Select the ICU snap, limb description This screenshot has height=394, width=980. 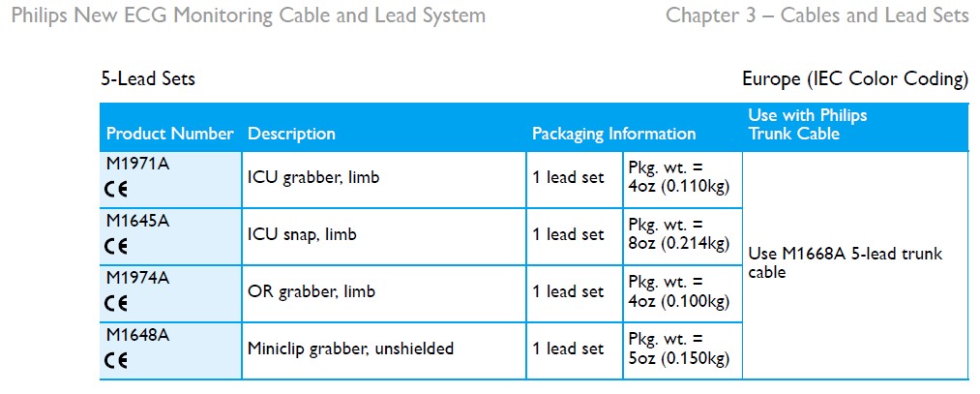[x=302, y=234]
